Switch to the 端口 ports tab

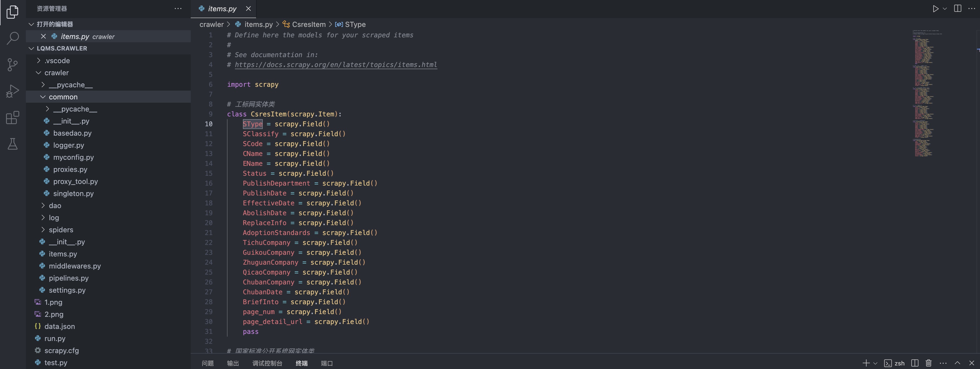[327, 363]
